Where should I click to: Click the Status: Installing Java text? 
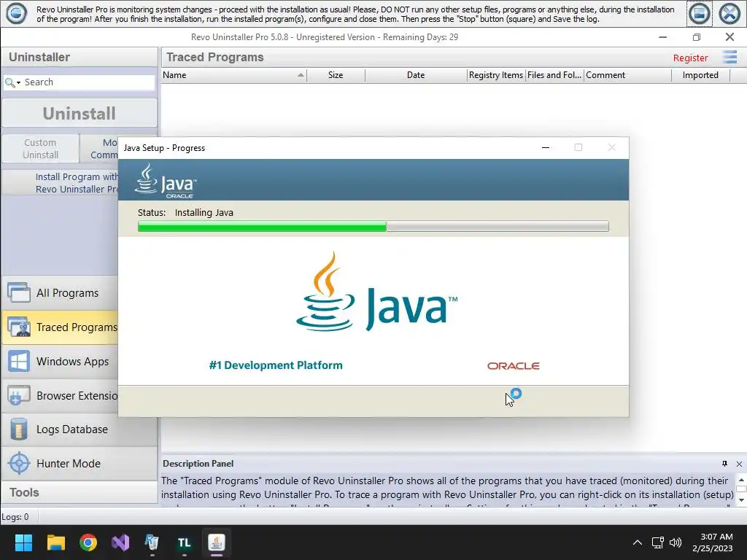click(185, 213)
